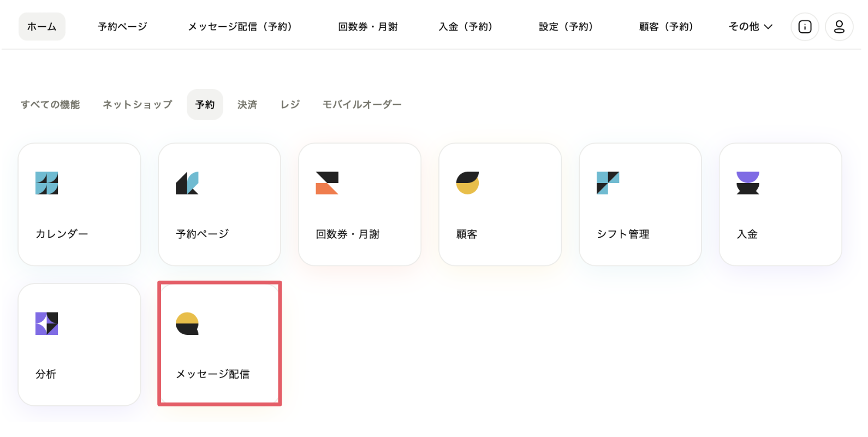
Task: Open the info icon in header
Action: tap(805, 27)
